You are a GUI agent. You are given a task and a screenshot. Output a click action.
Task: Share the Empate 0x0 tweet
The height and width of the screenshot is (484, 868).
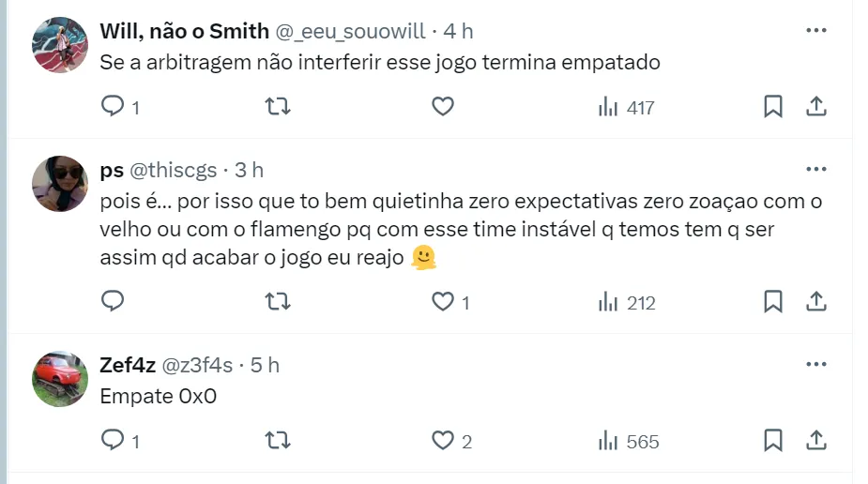tap(816, 441)
